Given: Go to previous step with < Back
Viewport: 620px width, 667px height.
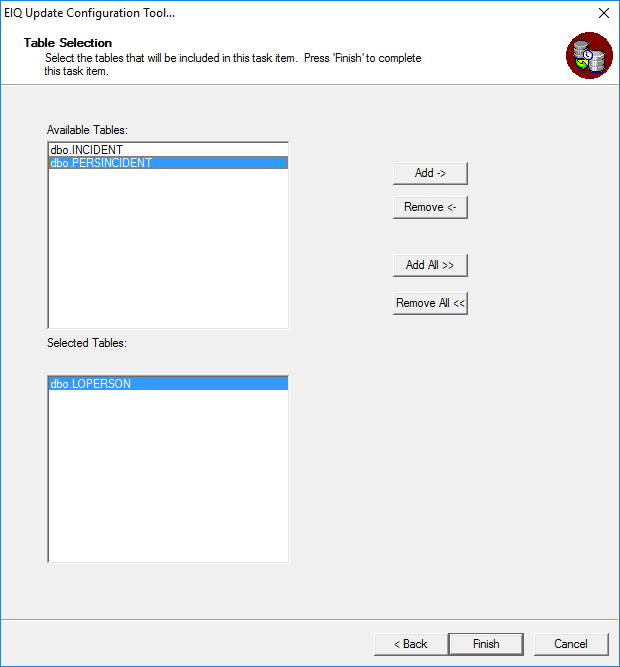Looking at the screenshot, I should tap(411, 644).
